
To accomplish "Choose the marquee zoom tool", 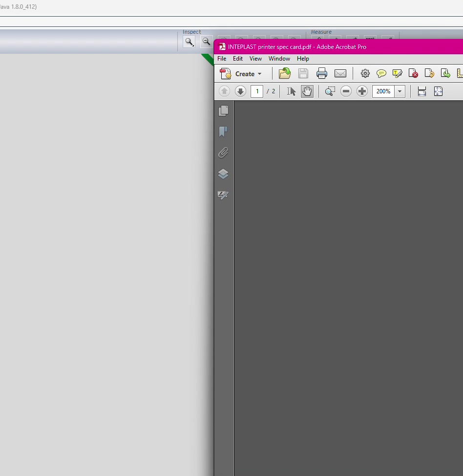I will [x=330, y=91].
